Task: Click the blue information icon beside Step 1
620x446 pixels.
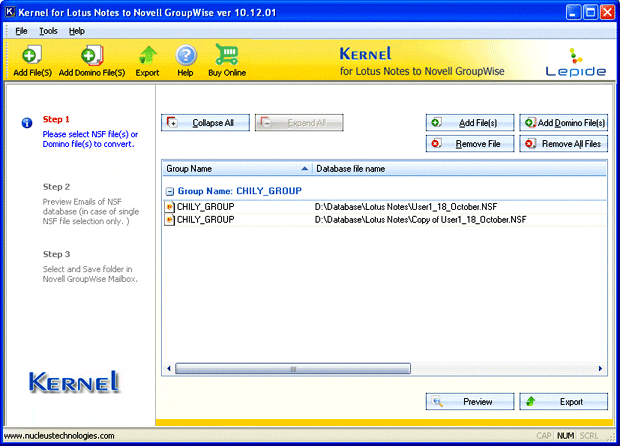Action: click(x=27, y=123)
